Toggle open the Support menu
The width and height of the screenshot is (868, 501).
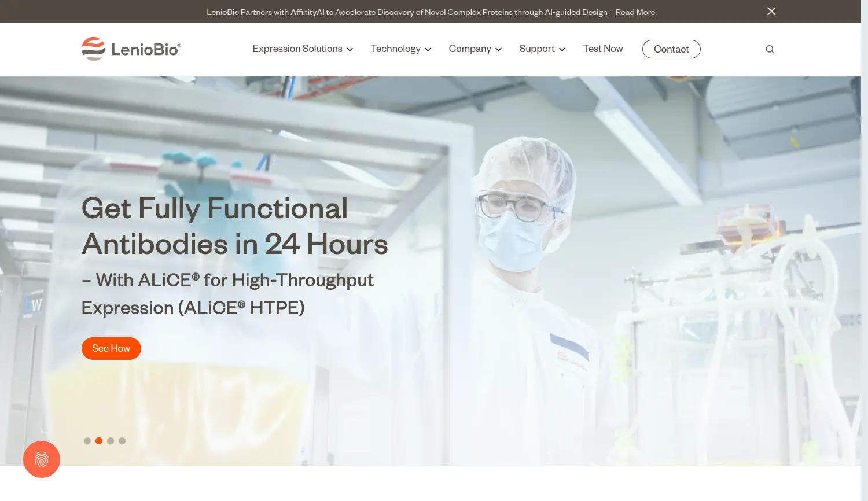(x=542, y=49)
